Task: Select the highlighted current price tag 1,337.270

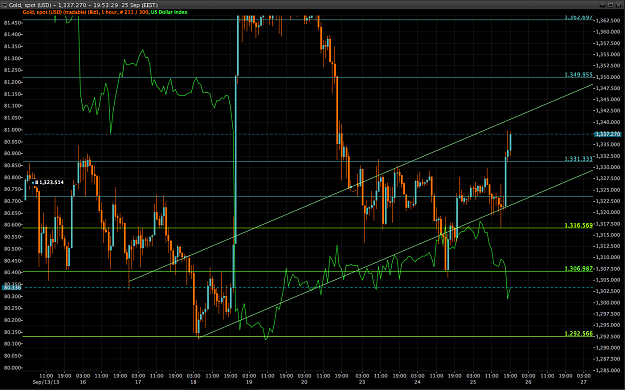Action: click(608, 134)
